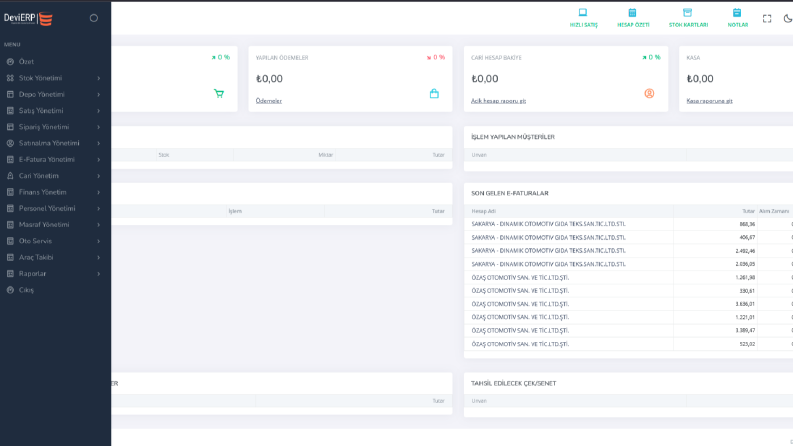Click the shopping bag icon in Yapılan Ödemeler card
This screenshot has height=446, width=793.
click(x=434, y=94)
